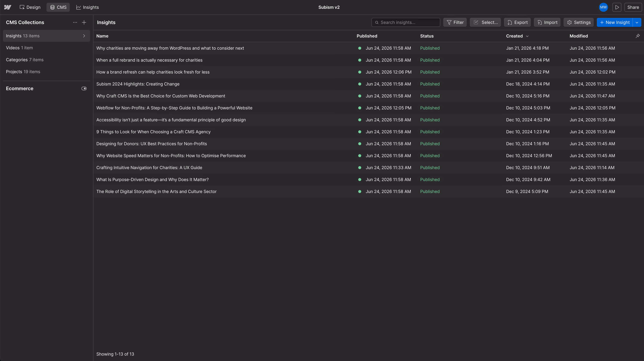Click Published status of Digital Storytelling row
Image resolution: width=644 pixels, height=361 pixels.
[430, 192]
